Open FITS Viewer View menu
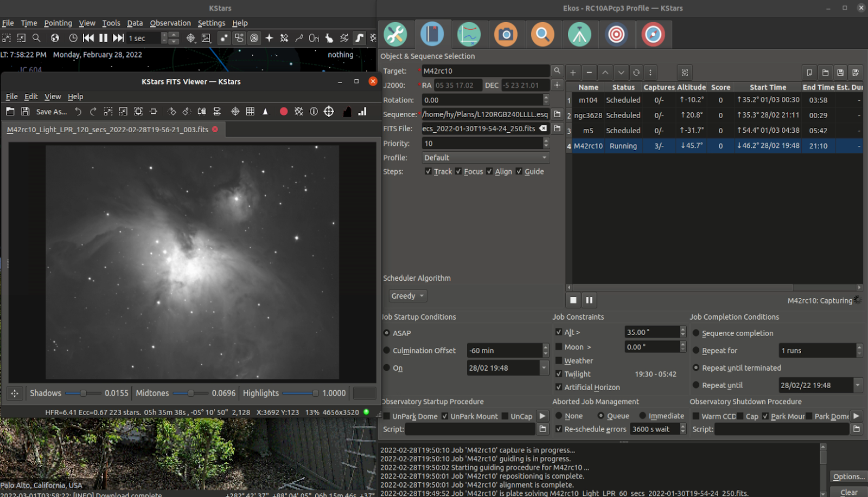The width and height of the screenshot is (868, 497). [x=53, y=96]
